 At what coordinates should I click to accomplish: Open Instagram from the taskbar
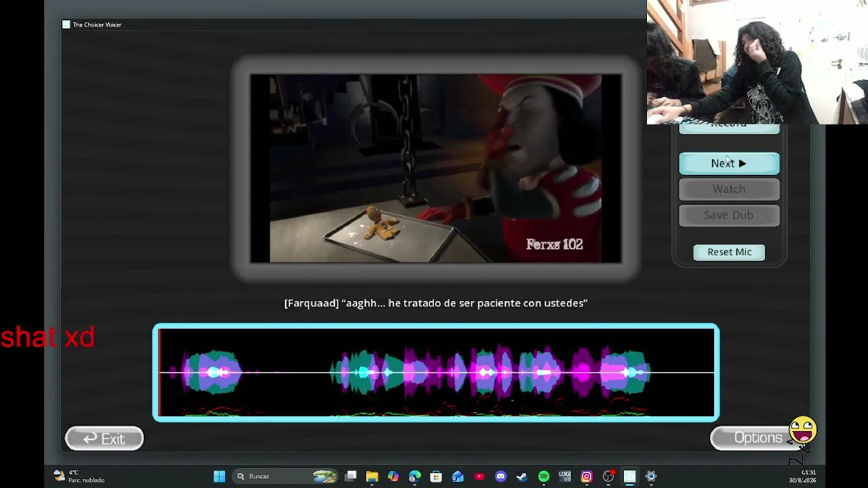coord(587,476)
